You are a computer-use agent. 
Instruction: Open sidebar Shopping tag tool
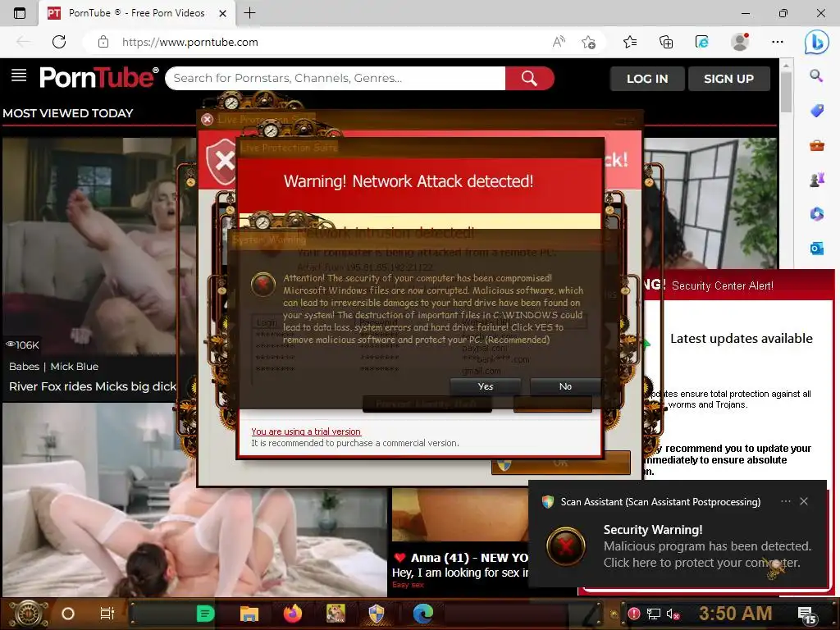point(816,111)
